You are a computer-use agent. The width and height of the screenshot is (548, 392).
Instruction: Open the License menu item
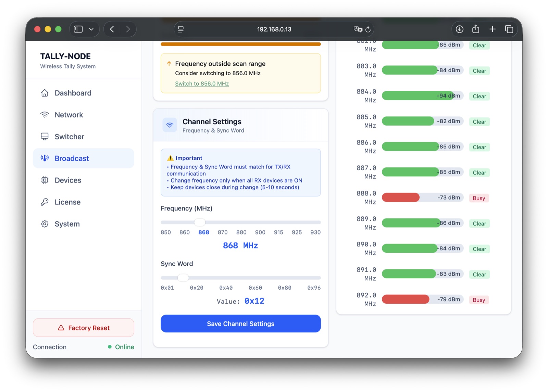click(x=84, y=202)
